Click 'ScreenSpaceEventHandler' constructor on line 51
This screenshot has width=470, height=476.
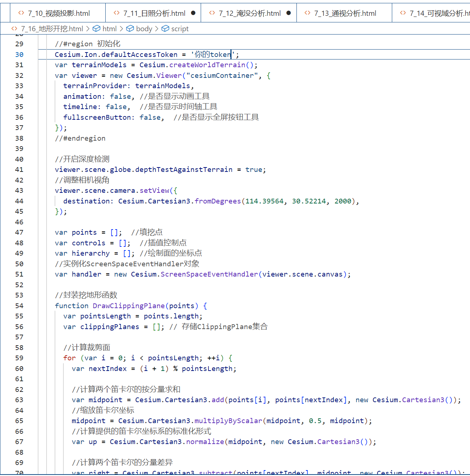tap(209, 274)
